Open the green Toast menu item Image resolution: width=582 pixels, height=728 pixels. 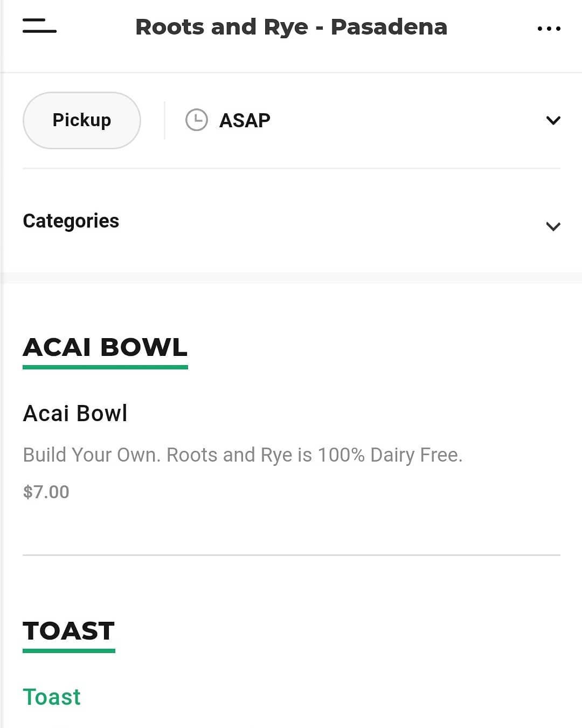[x=52, y=697]
